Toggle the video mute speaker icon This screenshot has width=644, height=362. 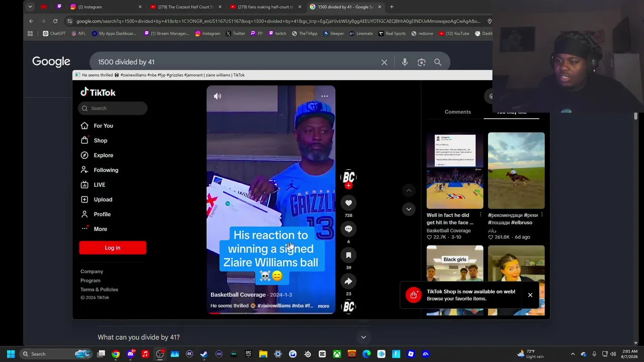[217, 96]
